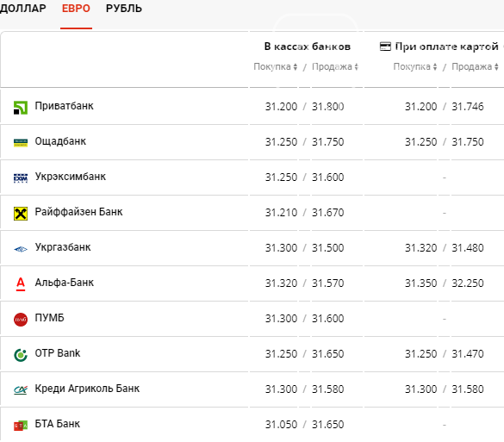Image resolution: width=504 pixels, height=442 pixels.
Task: Select the ЕВРО tab
Action: click(x=76, y=9)
